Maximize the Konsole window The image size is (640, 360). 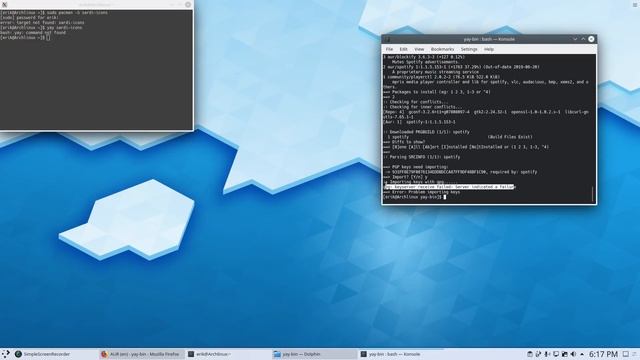(x=583, y=39)
